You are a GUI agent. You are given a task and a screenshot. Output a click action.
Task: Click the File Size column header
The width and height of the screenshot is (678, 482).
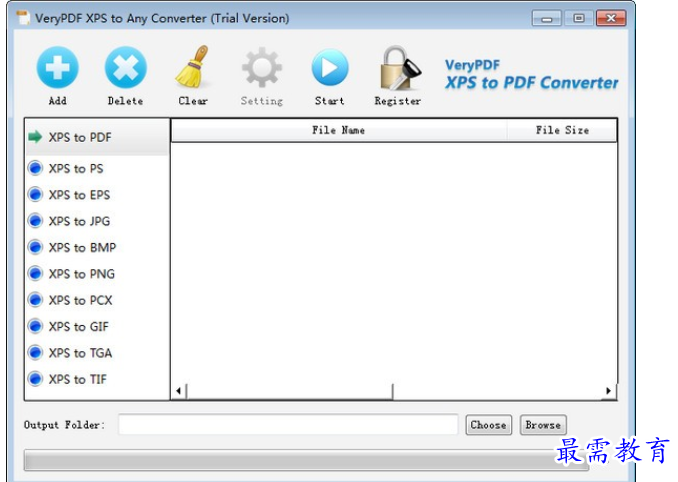point(562,130)
